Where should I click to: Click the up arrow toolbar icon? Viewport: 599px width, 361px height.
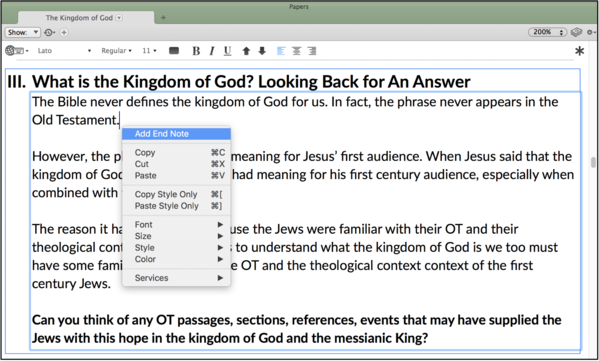click(246, 51)
